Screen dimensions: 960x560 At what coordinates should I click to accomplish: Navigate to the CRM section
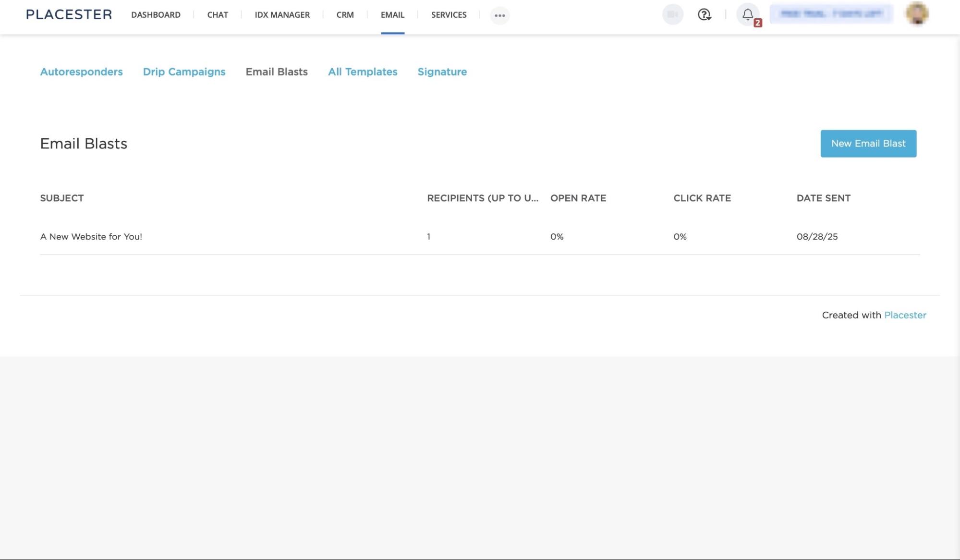tap(345, 15)
